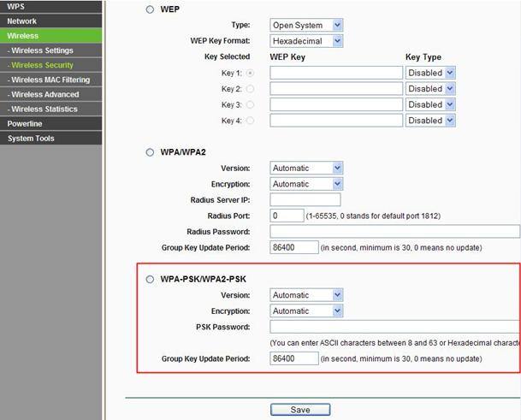Image resolution: width=521 pixels, height=420 pixels.
Task: Open WPA/WPA2 Version dropdown
Action: (306, 169)
